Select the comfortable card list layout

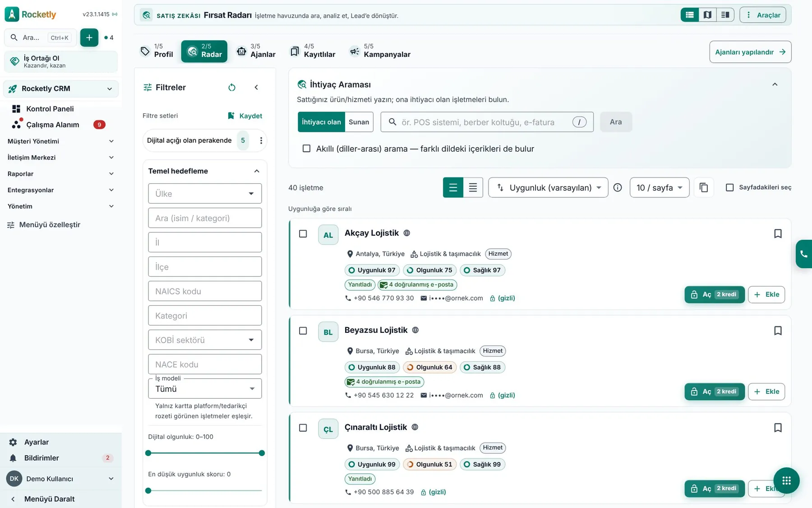(x=453, y=187)
